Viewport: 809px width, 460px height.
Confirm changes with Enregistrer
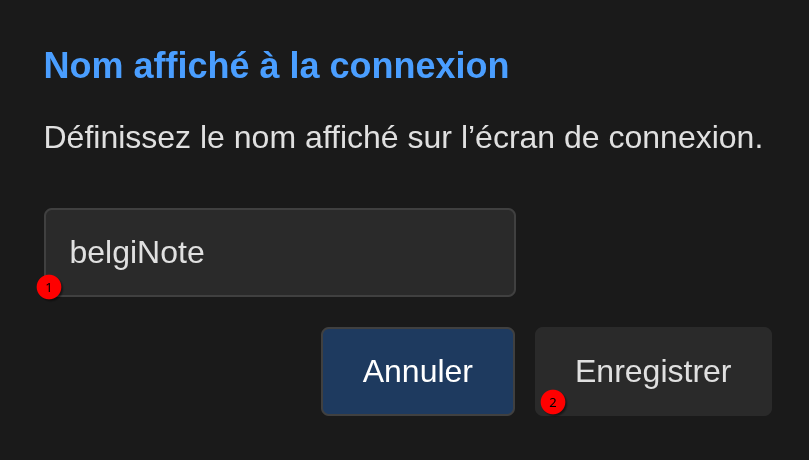pyautogui.click(x=653, y=371)
